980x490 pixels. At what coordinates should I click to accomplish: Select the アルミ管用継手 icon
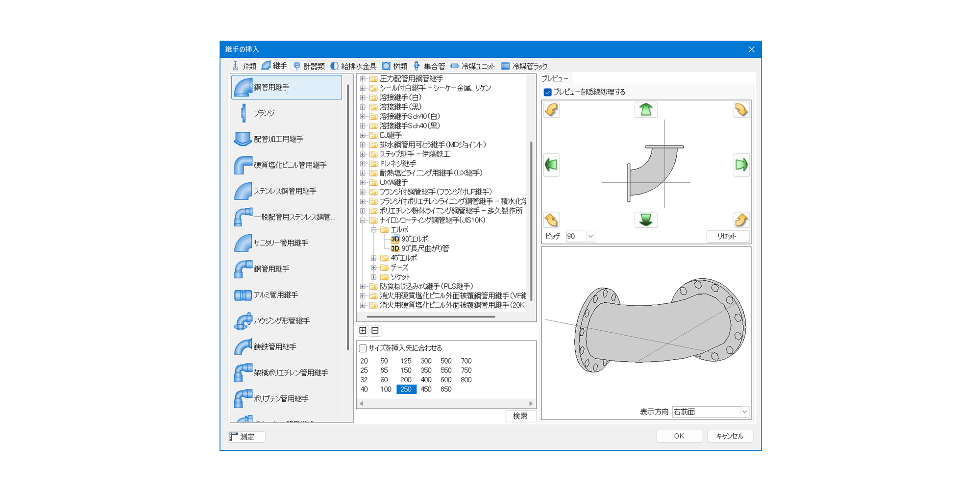point(244,295)
